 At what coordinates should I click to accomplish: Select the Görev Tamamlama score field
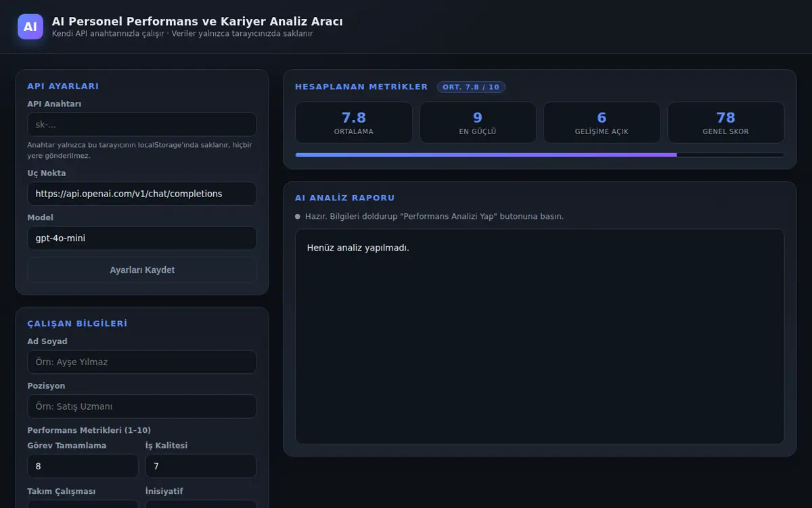[83, 466]
